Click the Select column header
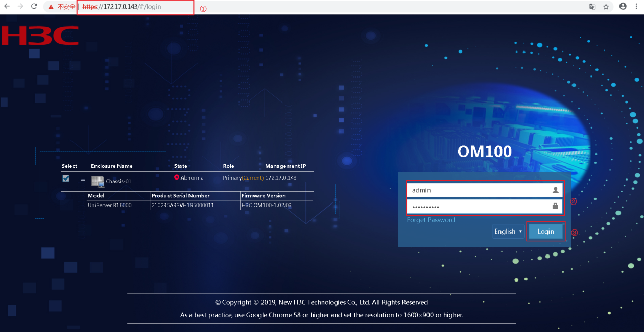644x332 pixels. pyautogui.click(x=69, y=166)
